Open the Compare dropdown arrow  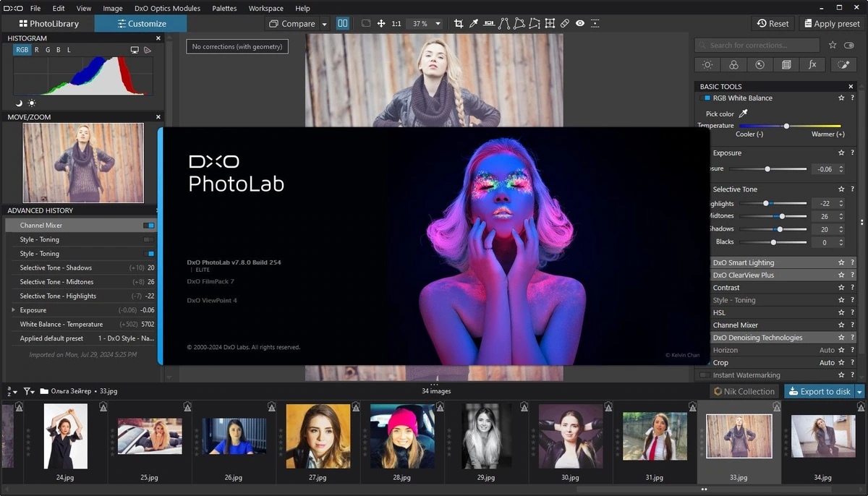click(x=324, y=24)
